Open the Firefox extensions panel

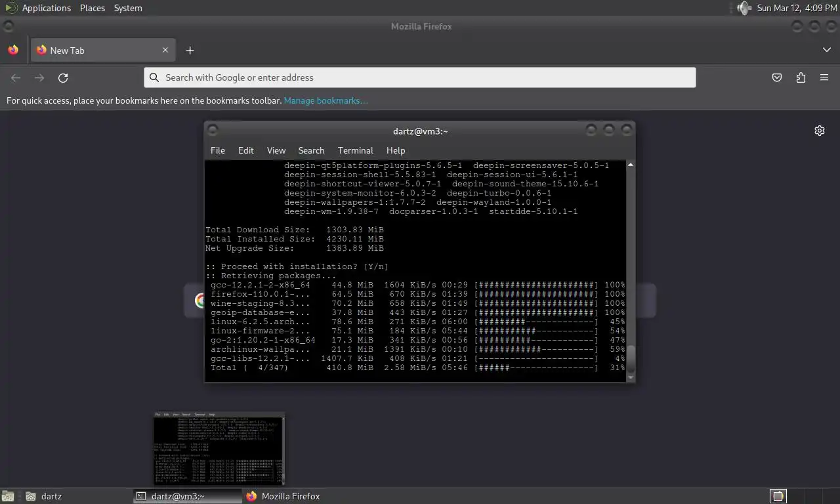801,77
